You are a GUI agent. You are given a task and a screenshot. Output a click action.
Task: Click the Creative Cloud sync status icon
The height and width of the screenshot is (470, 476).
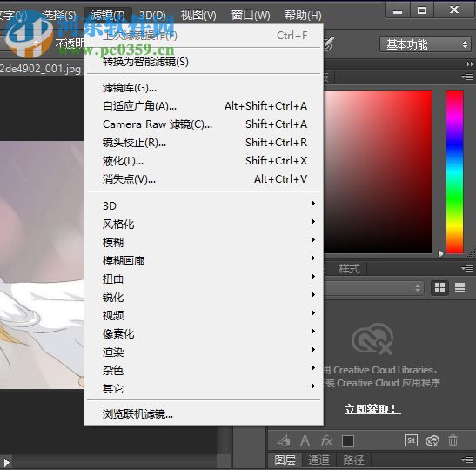point(432,440)
